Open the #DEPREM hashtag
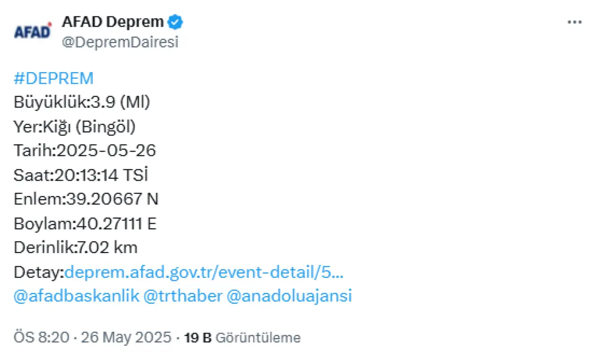 click(54, 78)
